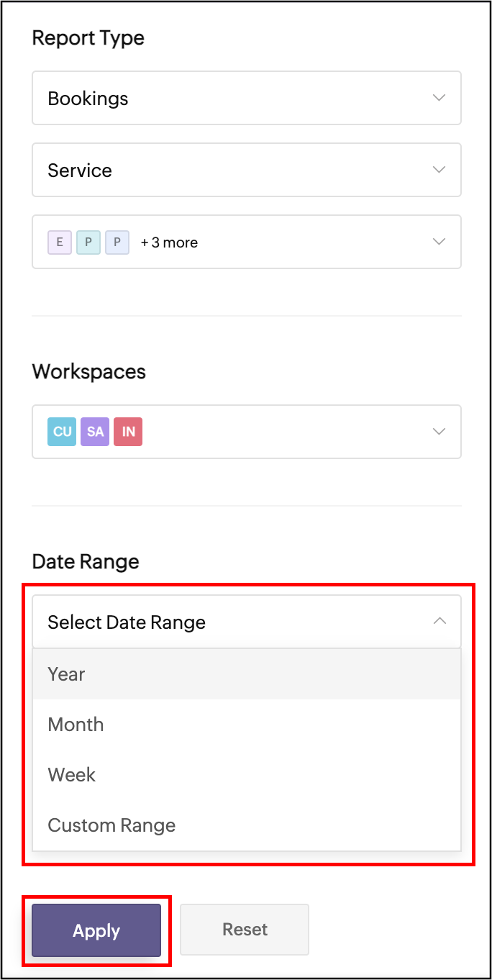Choose Year from the date range list

(66, 674)
